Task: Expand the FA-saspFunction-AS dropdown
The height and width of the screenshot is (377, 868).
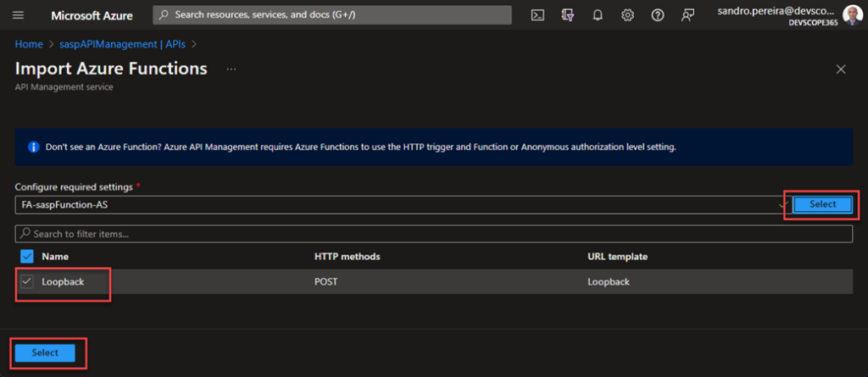Action: click(781, 205)
